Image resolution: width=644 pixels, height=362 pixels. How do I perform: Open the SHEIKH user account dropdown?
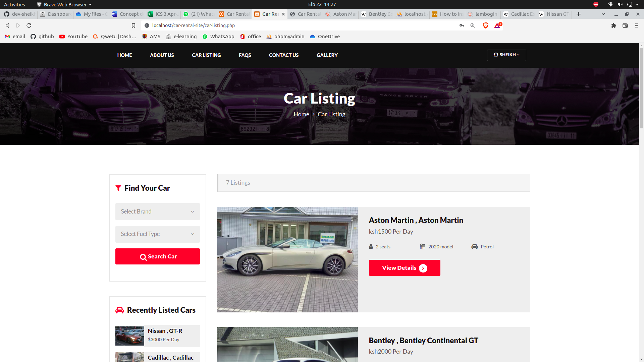pos(506,55)
